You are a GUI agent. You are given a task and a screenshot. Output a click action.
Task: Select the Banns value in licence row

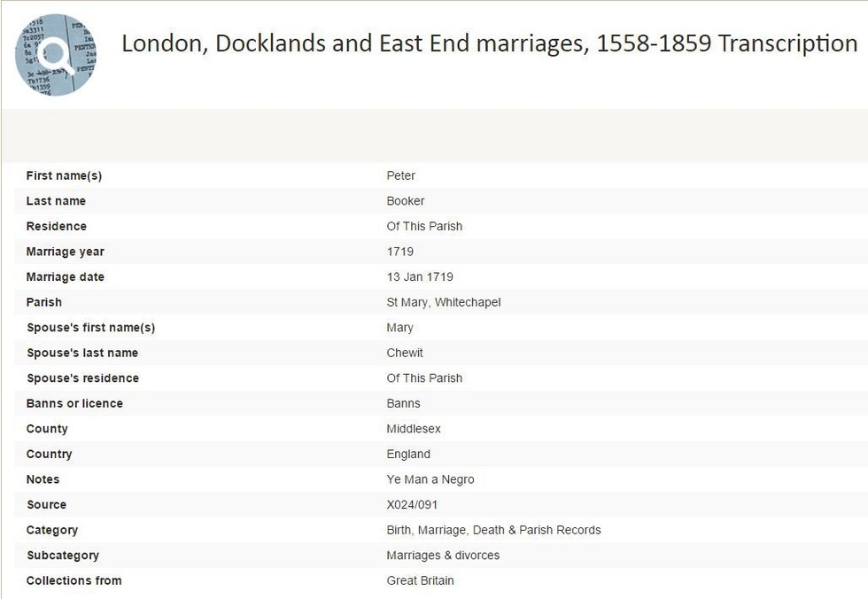(x=404, y=403)
